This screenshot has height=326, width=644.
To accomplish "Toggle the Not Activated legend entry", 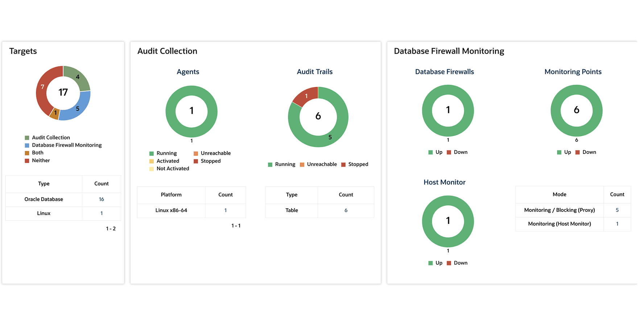I will pyautogui.click(x=152, y=168).
